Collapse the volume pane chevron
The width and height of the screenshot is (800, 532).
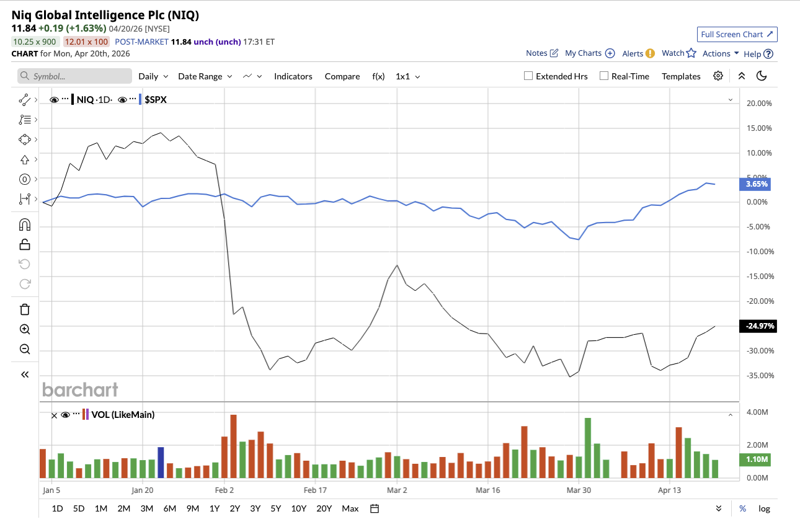[730, 415]
